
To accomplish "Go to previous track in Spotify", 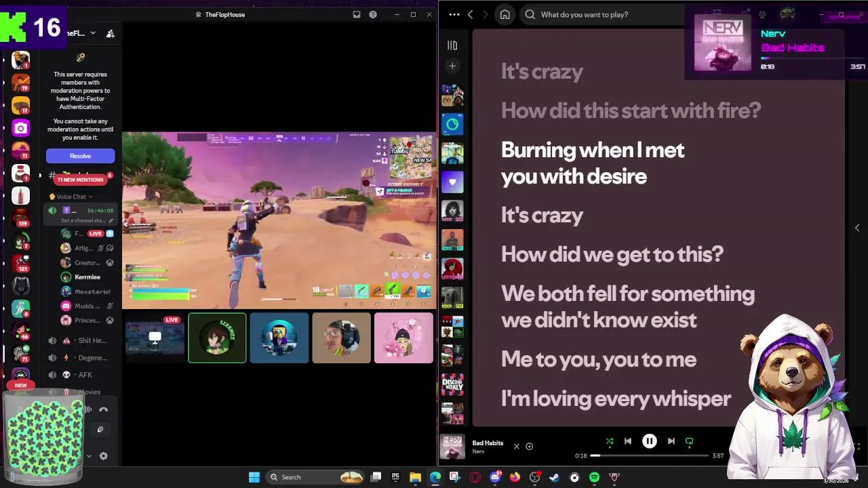I will pos(628,441).
